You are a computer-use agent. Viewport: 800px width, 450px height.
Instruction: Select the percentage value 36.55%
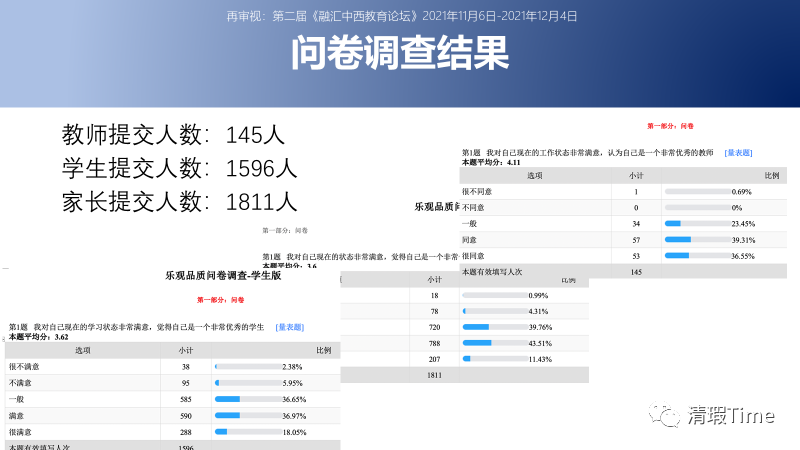click(x=743, y=256)
